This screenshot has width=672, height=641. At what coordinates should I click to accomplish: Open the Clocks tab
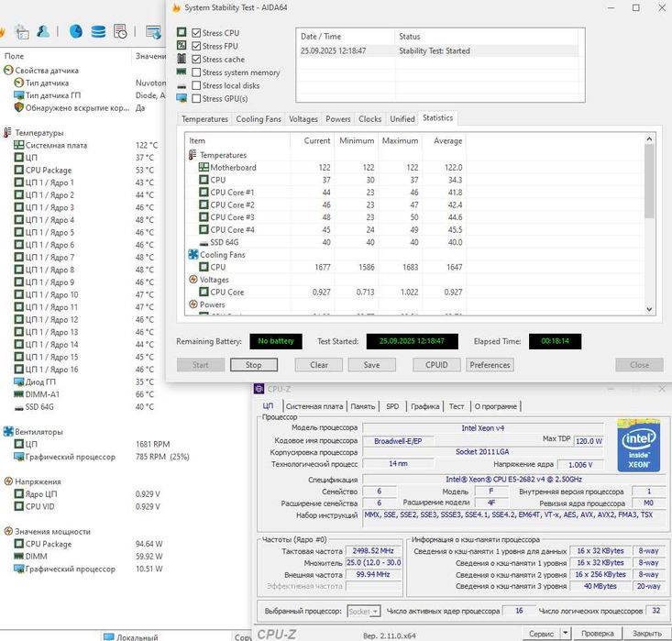tap(369, 119)
